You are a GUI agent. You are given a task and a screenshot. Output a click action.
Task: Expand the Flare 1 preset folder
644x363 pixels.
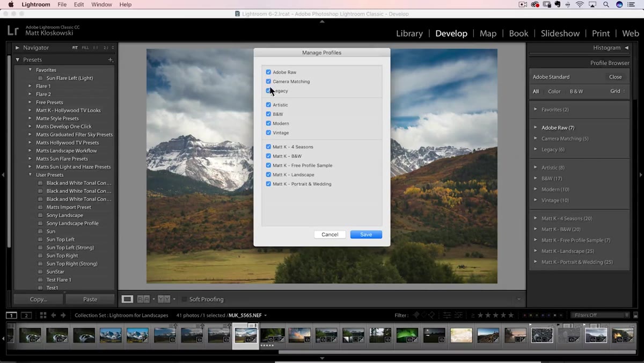click(x=30, y=86)
